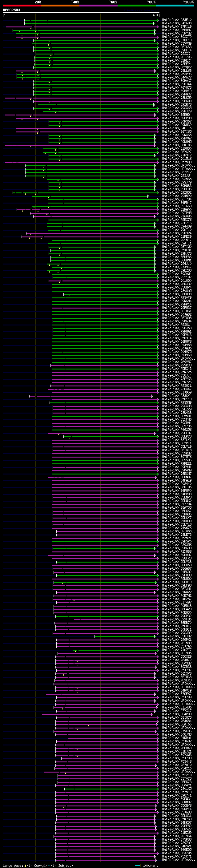Viewport: 197px width, 868px height.
Task: Click the cyan ~100% identity legend segment
Action: 175,6
